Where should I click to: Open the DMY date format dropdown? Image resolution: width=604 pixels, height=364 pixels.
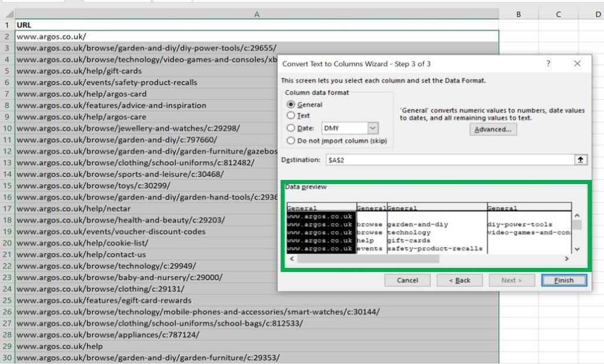click(372, 128)
